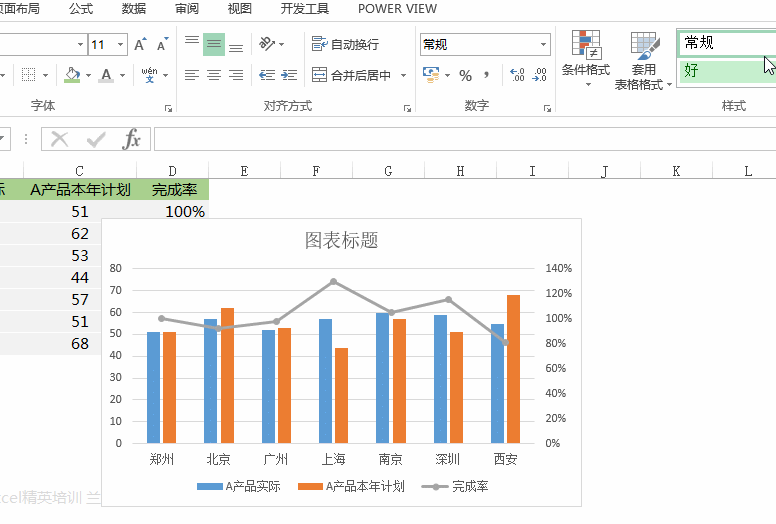Screen dimensions: 776x524
Task: Increase indent
Action: click(289, 75)
